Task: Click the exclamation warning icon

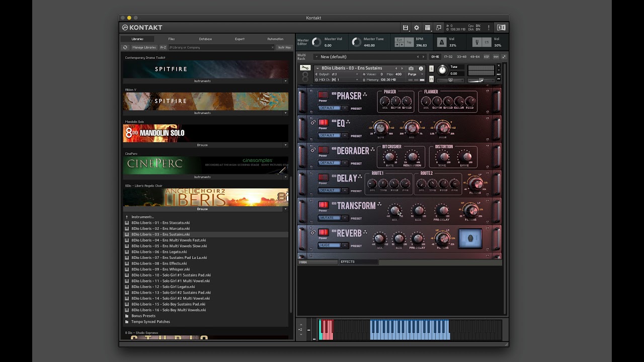Action: point(489,28)
